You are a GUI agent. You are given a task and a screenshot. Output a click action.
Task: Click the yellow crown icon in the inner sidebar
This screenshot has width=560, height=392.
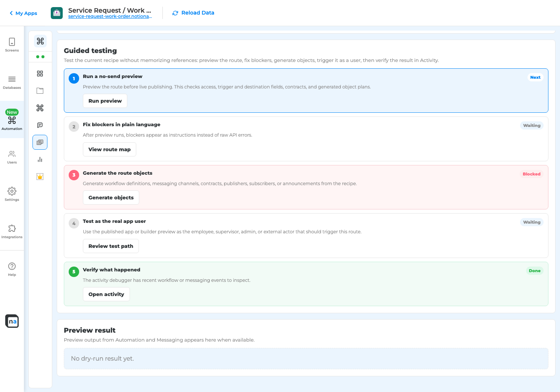[x=40, y=177]
